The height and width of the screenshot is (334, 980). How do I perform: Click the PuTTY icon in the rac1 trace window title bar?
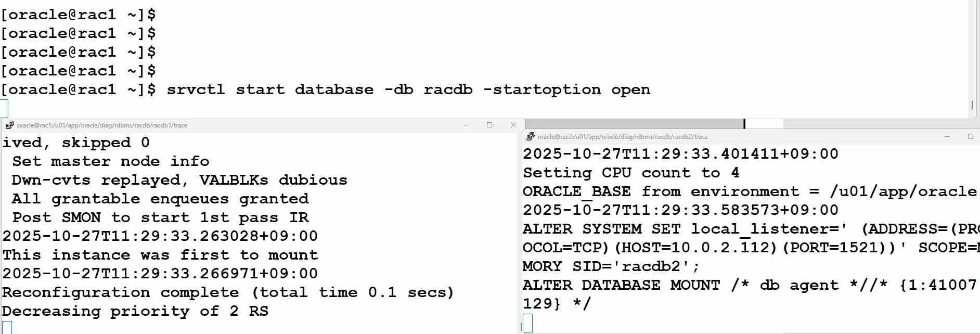pos(9,125)
